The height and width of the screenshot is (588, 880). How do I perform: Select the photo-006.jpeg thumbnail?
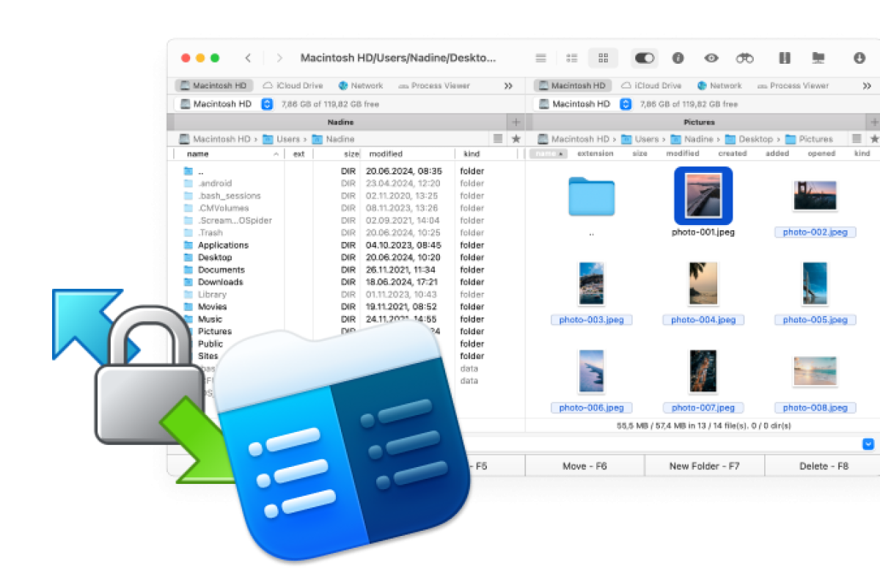(592, 372)
